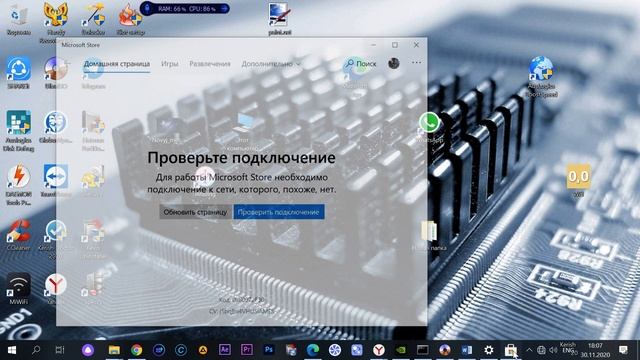Open Adobe Premiere Pro from taskbar
This screenshot has width=640, height=360.
coord(247,350)
